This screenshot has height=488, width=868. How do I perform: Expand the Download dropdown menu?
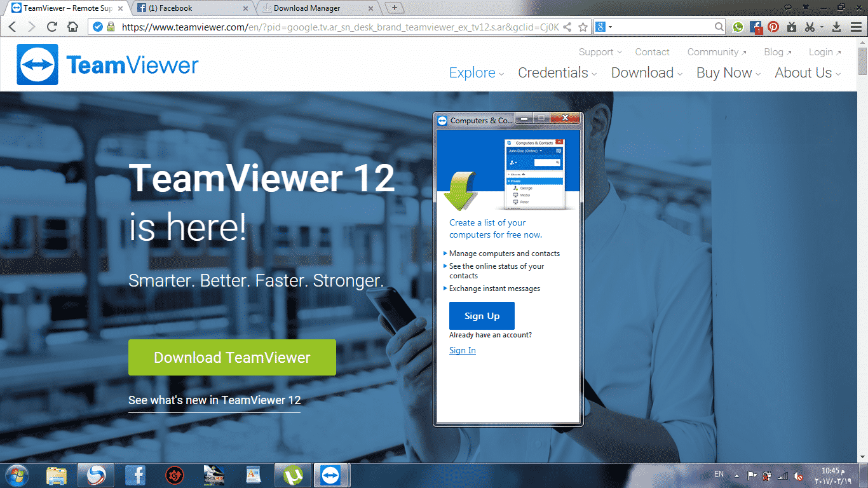[647, 73]
